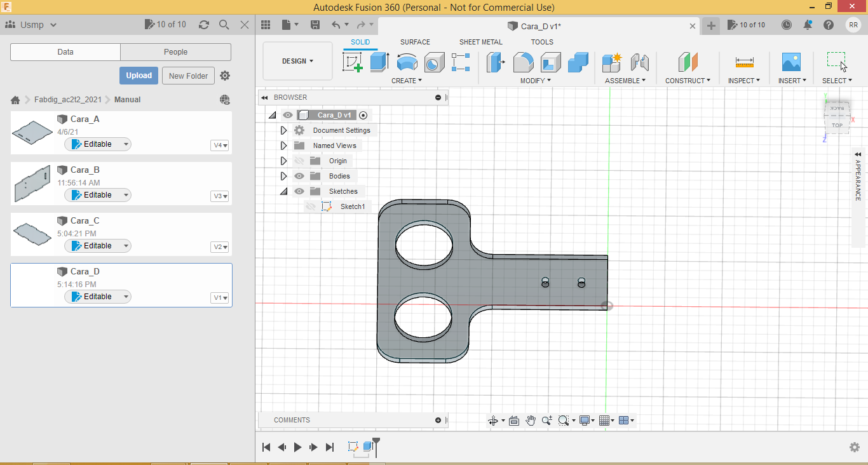The width and height of the screenshot is (868, 465).
Task: Expand the Document Settings node
Action: pos(284,130)
